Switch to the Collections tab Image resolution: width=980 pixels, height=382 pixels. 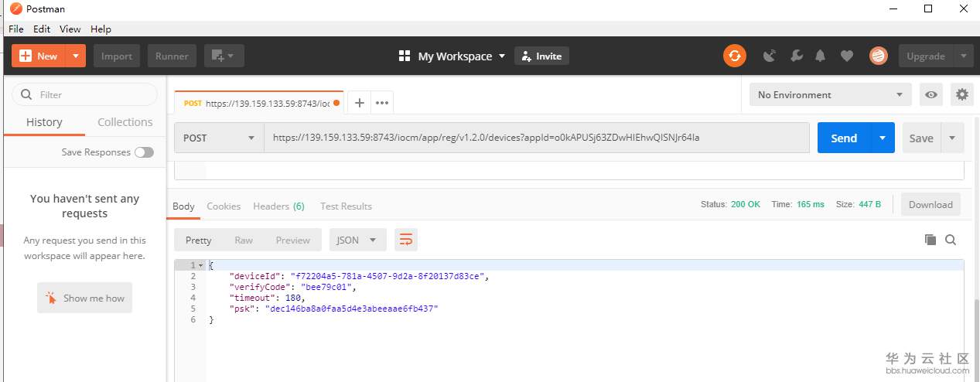click(x=125, y=122)
